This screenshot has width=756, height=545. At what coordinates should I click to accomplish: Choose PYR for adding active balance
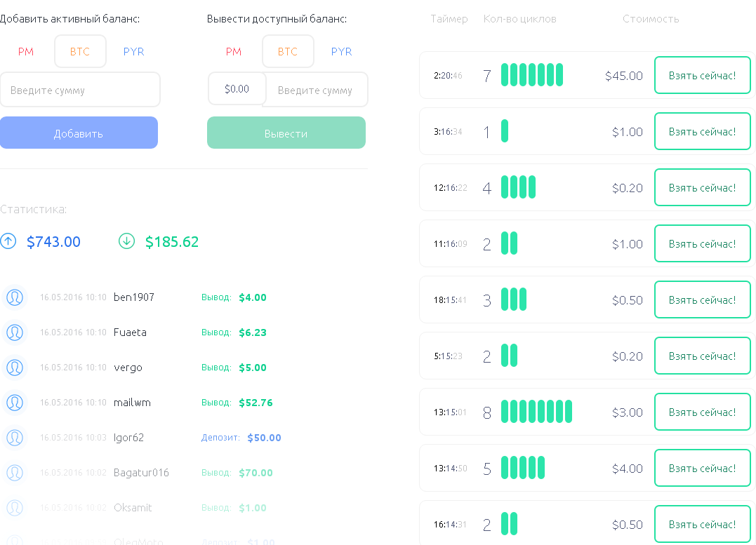tap(133, 52)
